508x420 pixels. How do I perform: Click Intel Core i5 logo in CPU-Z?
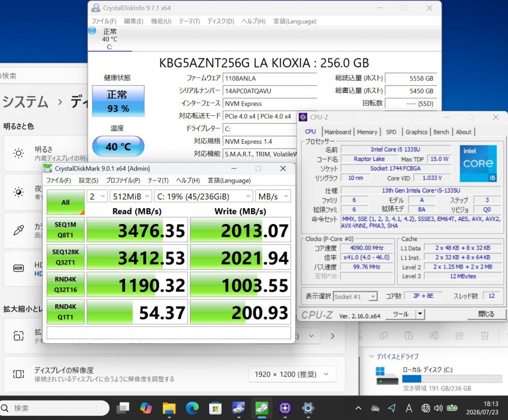478,163
